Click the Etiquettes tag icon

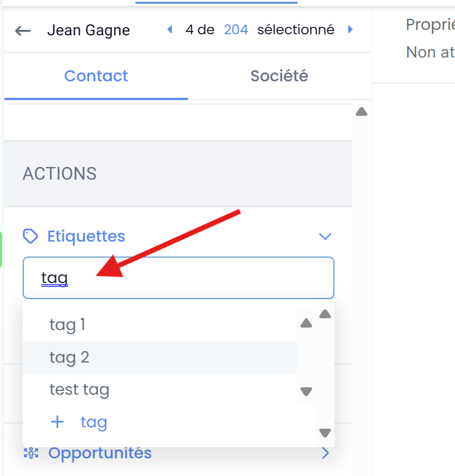(30, 236)
